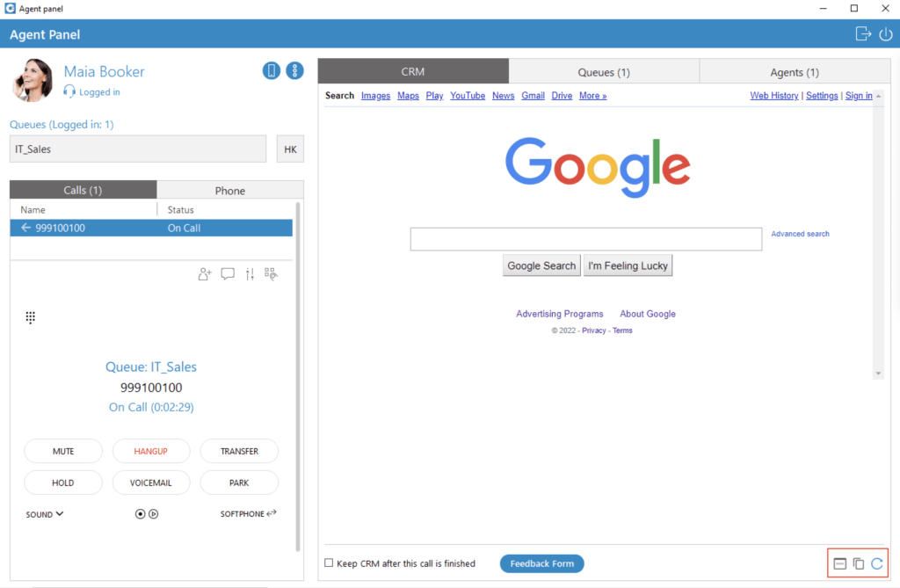Screen dimensions: 900x588
Task: Switch to the Agents (1) tab
Action: pyautogui.click(x=795, y=72)
